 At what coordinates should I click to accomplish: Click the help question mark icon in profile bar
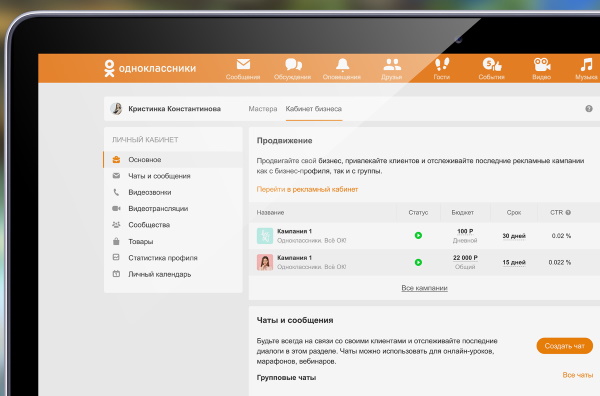click(x=589, y=109)
